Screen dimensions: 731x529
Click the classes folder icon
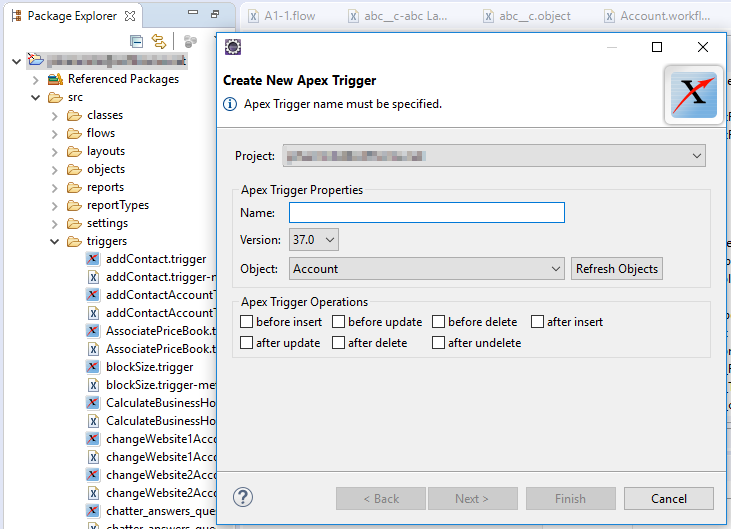pyautogui.click(x=74, y=115)
